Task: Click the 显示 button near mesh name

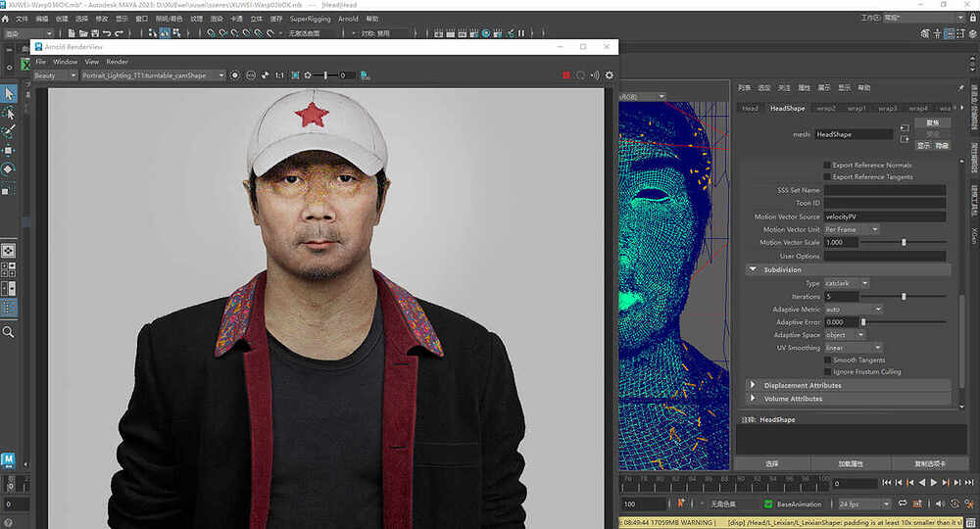Action: tap(923, 145)
